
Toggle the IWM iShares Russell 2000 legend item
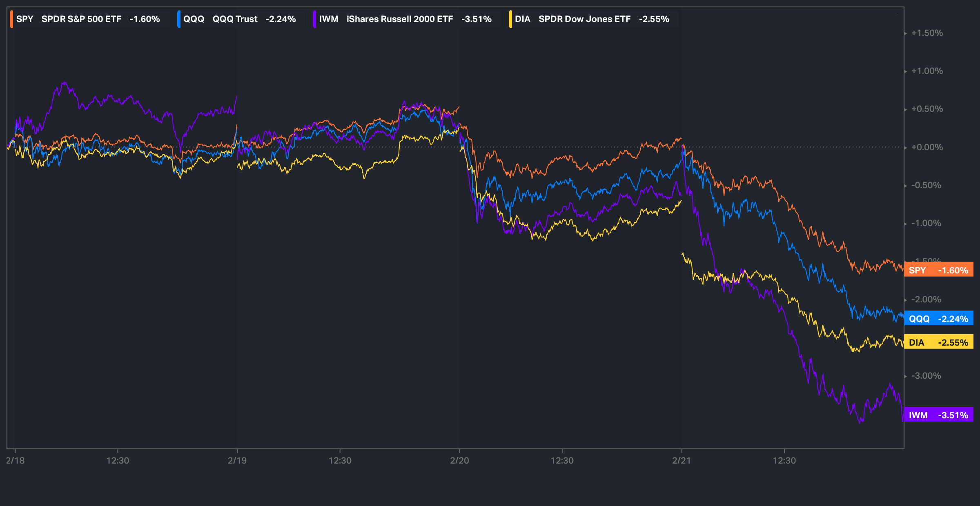click(405, 19)
